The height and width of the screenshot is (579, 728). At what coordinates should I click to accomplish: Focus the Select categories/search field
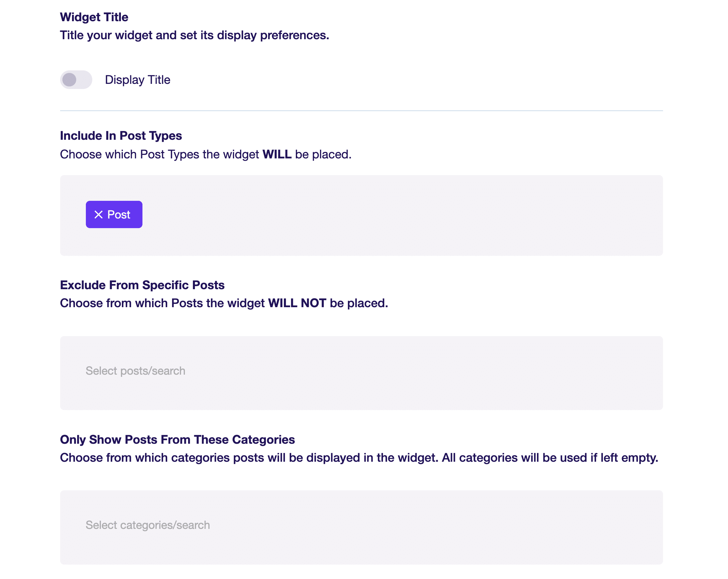click(x=361, y=527)
